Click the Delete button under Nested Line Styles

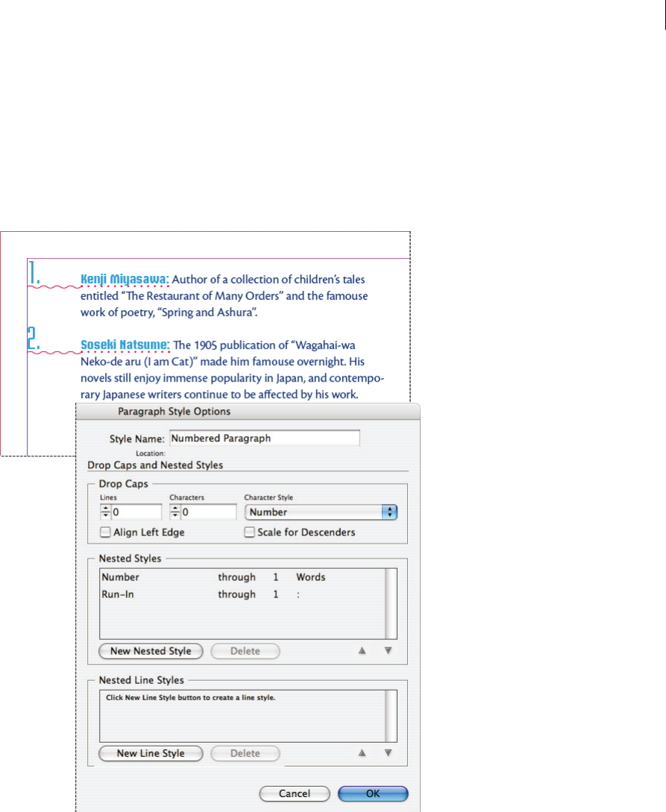pos(245,753)
